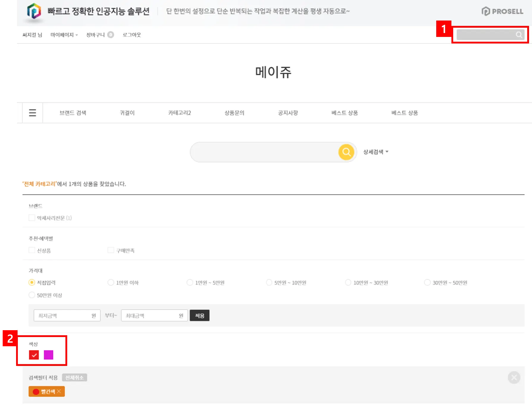Select the 직접입력 price radio button
The width and height of the screenshot is (532, 407).
pos(32,282)
